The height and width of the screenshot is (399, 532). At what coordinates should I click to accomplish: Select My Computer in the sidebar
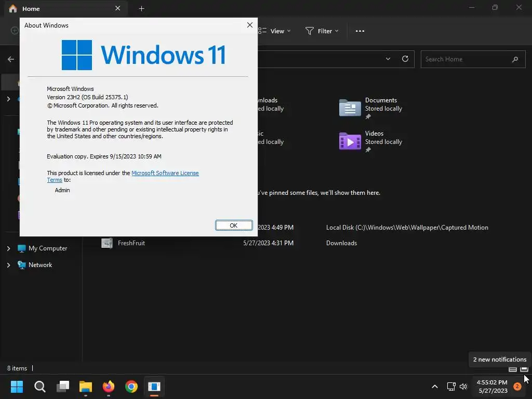[x=48, y=248]
